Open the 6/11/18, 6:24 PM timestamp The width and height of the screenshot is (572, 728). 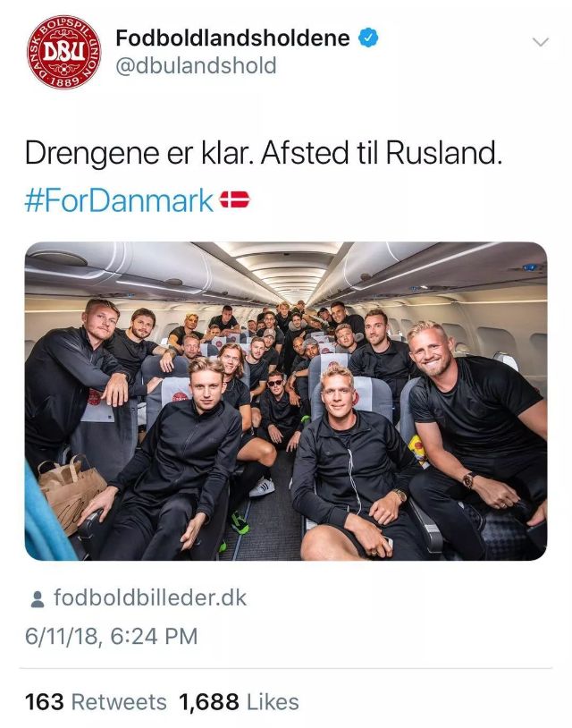(112, 636)
